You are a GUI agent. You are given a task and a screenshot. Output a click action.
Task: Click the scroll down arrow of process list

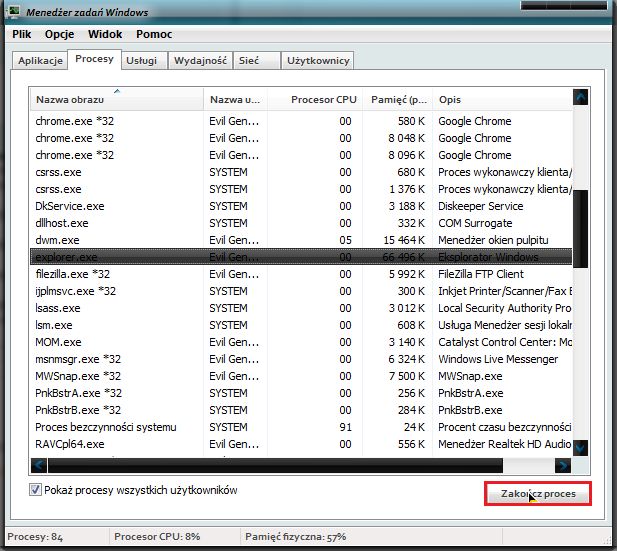point(580,448)
